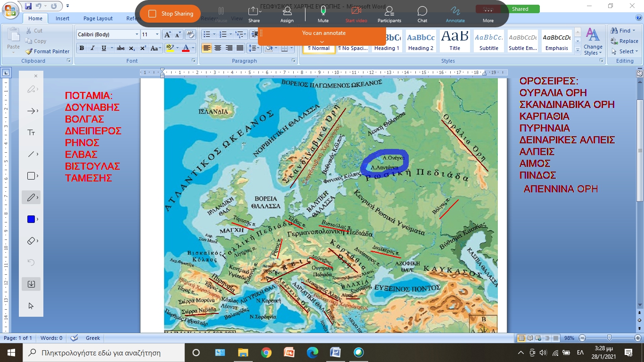The width and height of the screenshot is (644, 362).
Task: Open the Home ribbon tab
Action: 35,18
